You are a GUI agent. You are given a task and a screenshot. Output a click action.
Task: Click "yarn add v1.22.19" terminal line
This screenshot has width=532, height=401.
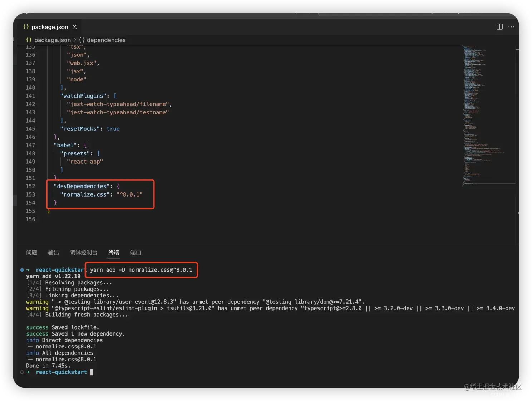pyautogui.click(x=53, y=276)
